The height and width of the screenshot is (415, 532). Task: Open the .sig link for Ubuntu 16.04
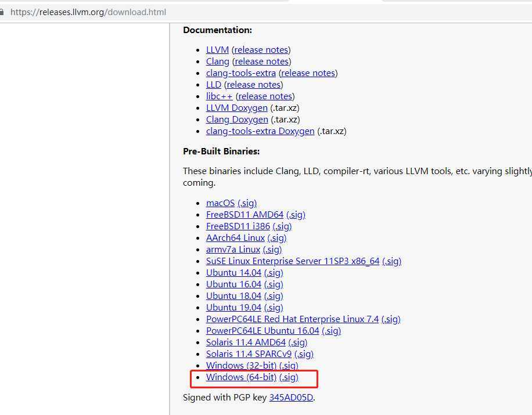(274, 284)
